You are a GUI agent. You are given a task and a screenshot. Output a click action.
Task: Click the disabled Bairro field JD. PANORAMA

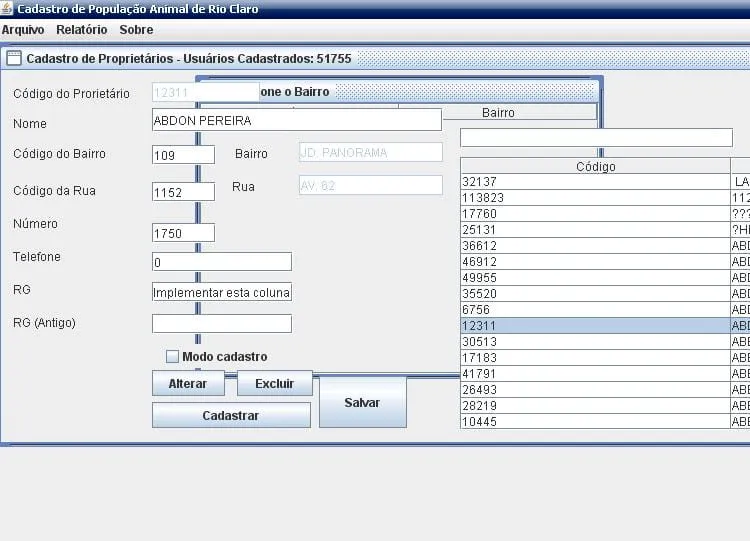pyautogui.click(x=371, y=152)
